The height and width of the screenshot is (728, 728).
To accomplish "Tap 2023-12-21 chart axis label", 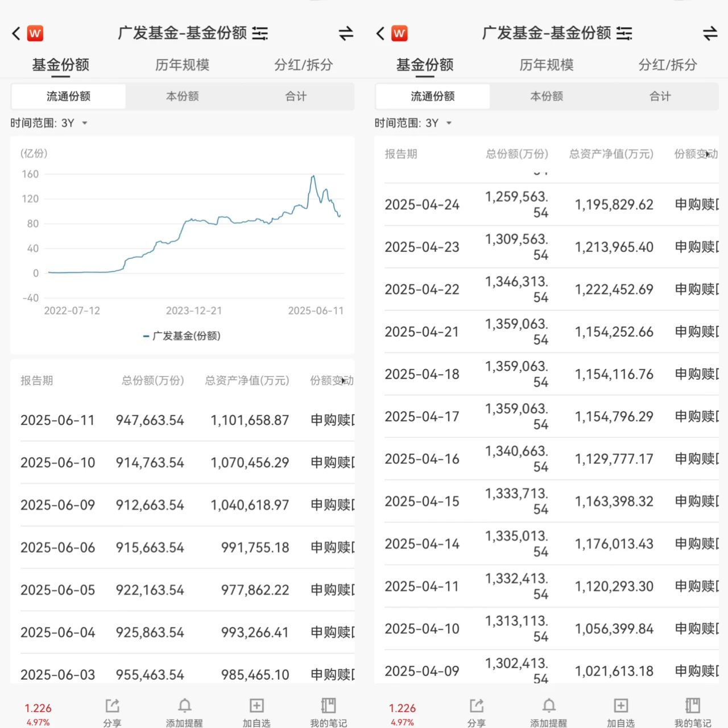I will tap(194, 311).
